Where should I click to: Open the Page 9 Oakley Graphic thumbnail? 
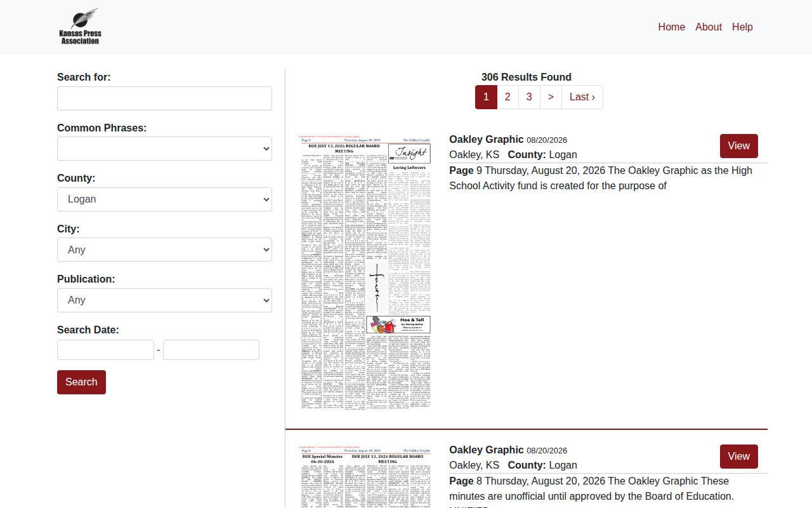(365, 272)
